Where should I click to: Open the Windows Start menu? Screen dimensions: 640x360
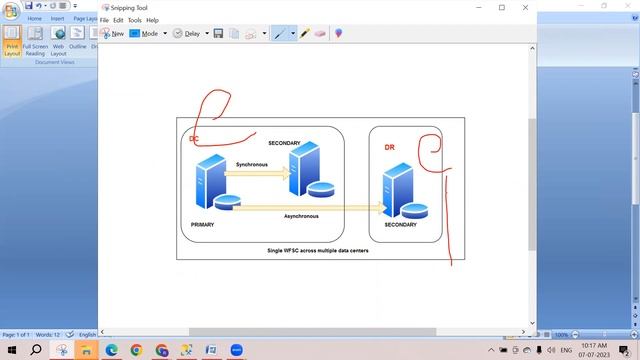coord(12,350)
